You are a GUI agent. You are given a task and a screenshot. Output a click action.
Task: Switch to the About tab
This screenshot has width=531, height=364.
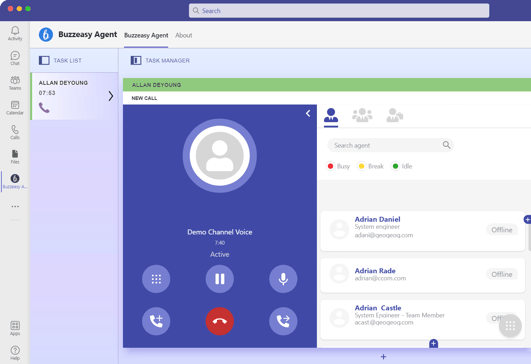(x=184, y=35)
